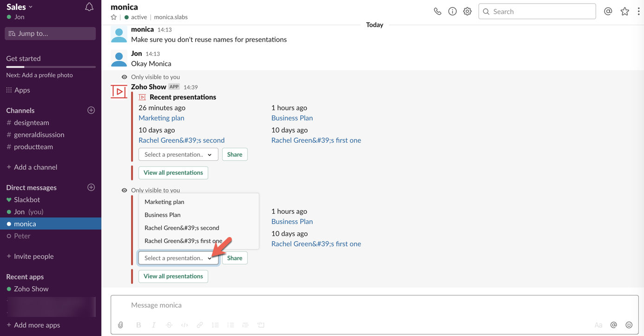Open conversation settings gear icon
The image size is (644, 336).
(x=467, y=12)
